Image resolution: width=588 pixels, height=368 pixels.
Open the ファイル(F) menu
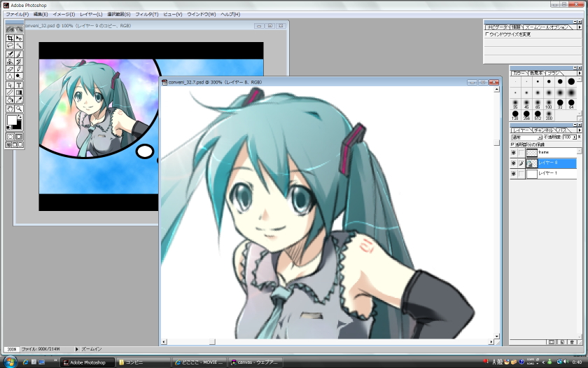[17, 14]
